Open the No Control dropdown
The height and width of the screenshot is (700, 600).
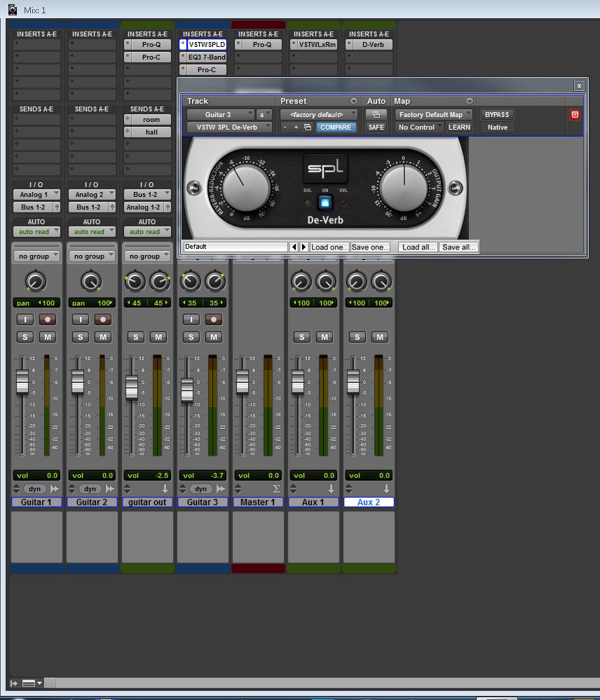point(419,128)
